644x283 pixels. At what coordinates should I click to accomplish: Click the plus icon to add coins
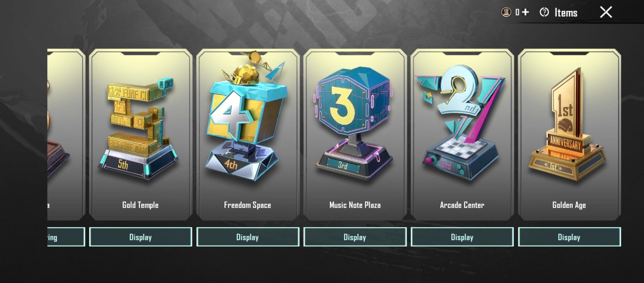[525, 12]
